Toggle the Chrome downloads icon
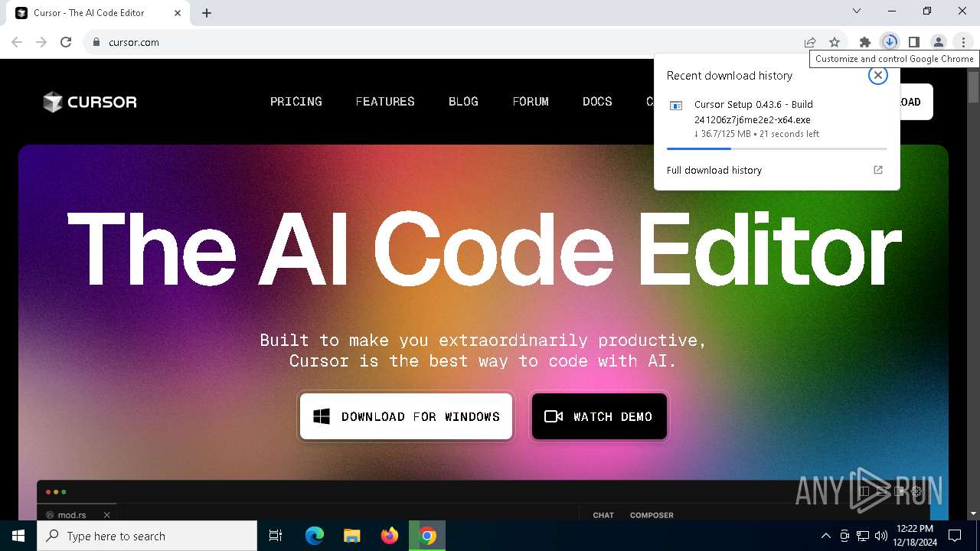Image resolution: width=980 pixels, height=551 pixels. [x=890, y=42]
